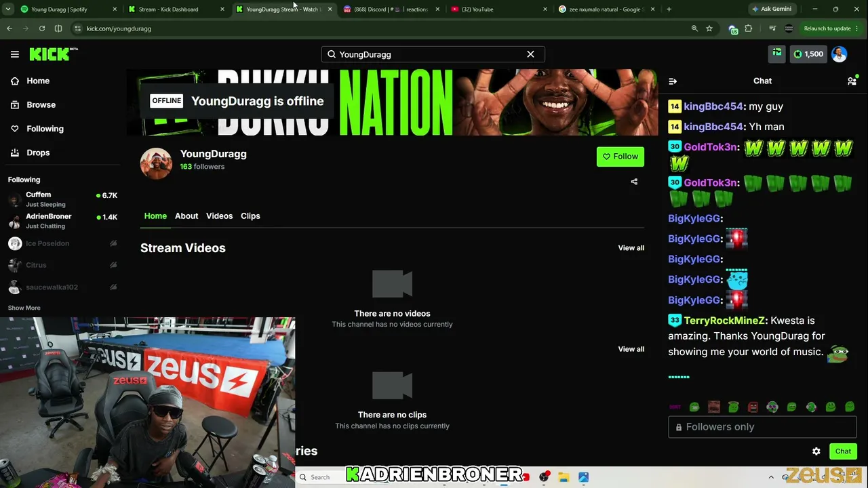Close the Young Duragg Spotify tab
The image size is (868, 488).
pyautogui.click(x=114, y=9)
